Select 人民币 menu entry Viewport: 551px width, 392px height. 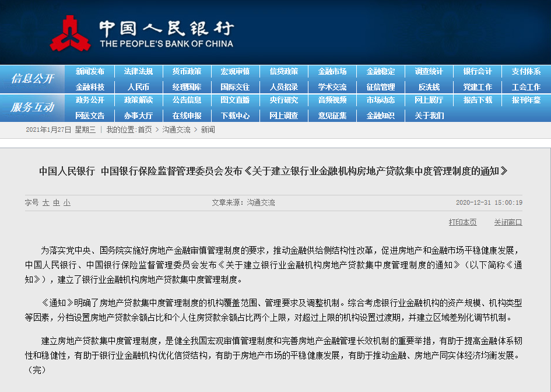point(138,87)
